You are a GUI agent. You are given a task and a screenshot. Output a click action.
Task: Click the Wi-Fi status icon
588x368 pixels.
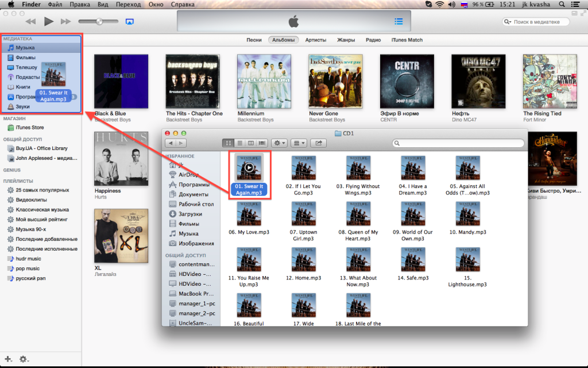(x=439, y=5)
